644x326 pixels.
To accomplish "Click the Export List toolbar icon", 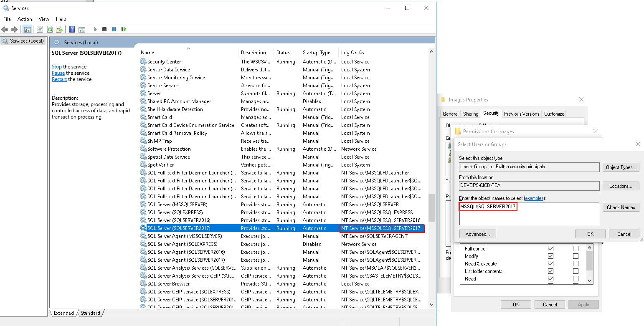I will pyautogui.click(x=59, y=29).
